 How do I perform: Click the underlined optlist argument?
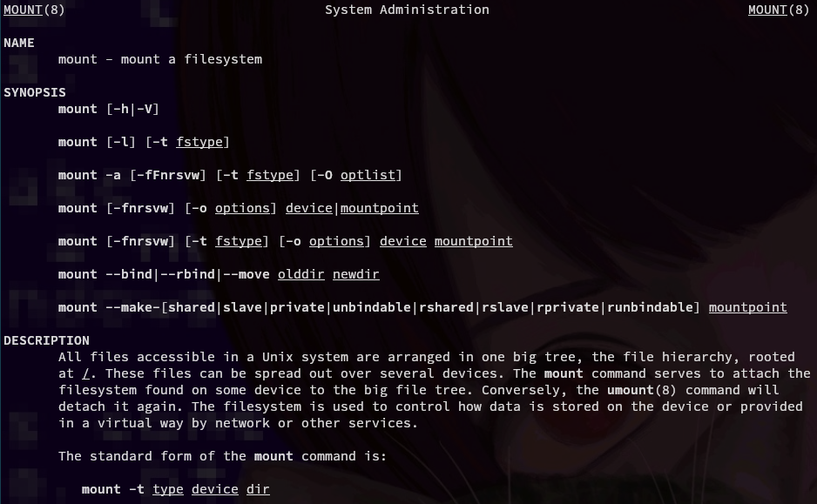tap(368, 175)
